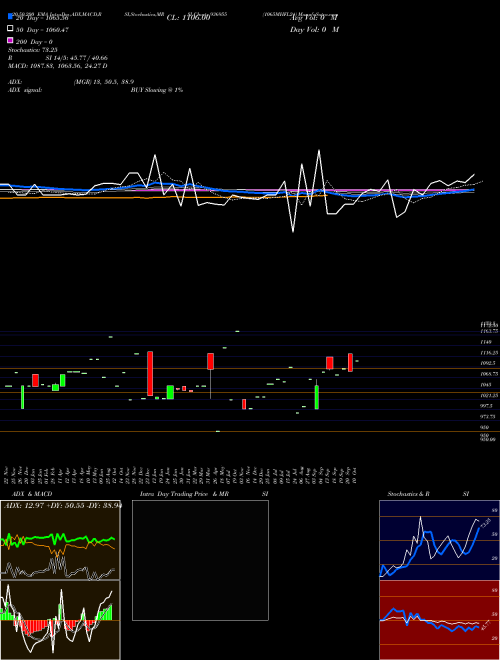Click the 'Intra Day Trading Price & MR' title
This screenshot has height=660, width=500.
point(184,494)
